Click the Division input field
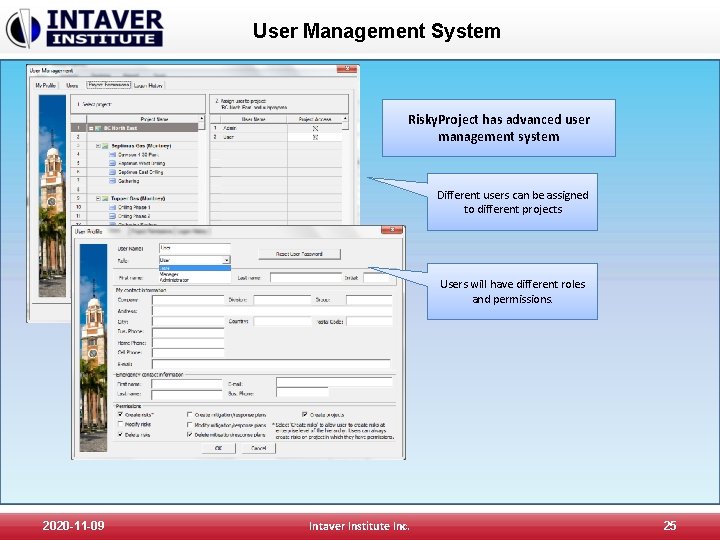This screenshot has height=540, width=720. pyautogui.click(x=282, y=300)
